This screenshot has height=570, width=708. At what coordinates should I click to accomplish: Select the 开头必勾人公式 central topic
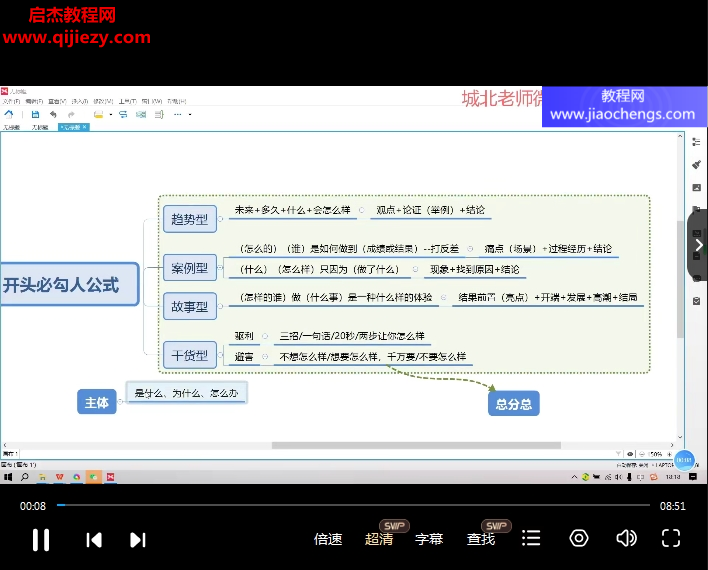point(69,285)
